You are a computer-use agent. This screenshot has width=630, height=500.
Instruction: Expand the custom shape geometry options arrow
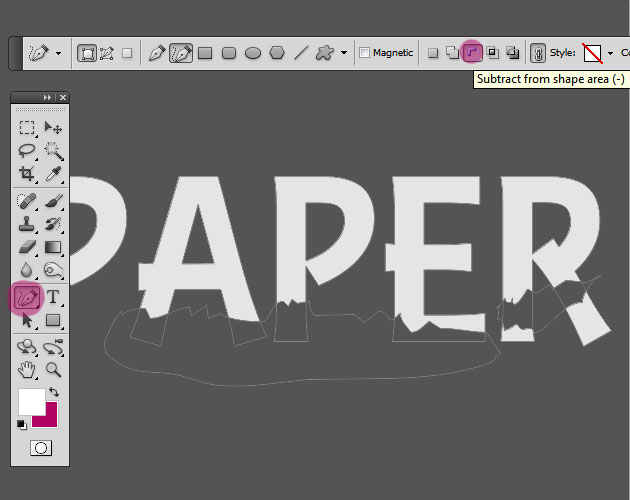pyautogui.click(x=344, y=53)
